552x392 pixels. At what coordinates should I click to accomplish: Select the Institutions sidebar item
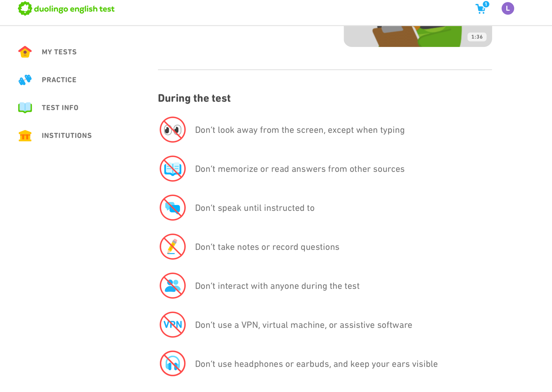pos(67,135)
